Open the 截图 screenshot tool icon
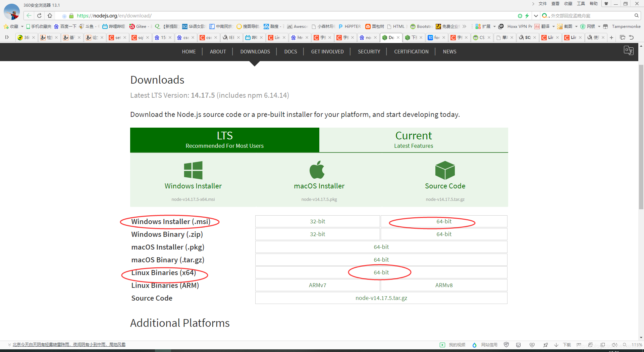 560,27
